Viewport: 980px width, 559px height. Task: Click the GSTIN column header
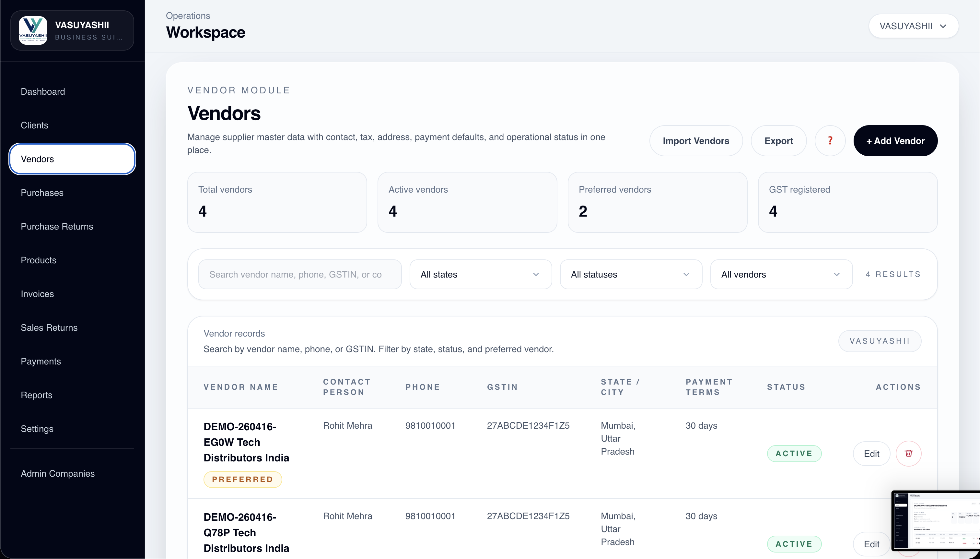[x=502, y=387]
